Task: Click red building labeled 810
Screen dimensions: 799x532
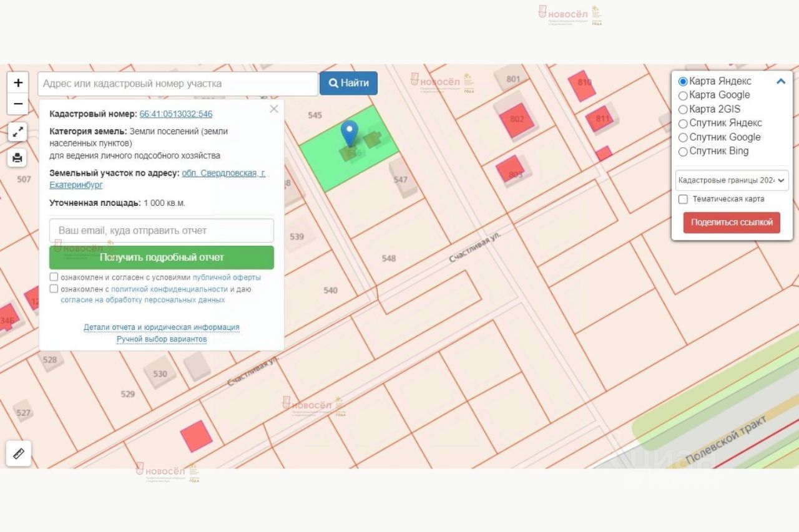Action: coord(582,85)
